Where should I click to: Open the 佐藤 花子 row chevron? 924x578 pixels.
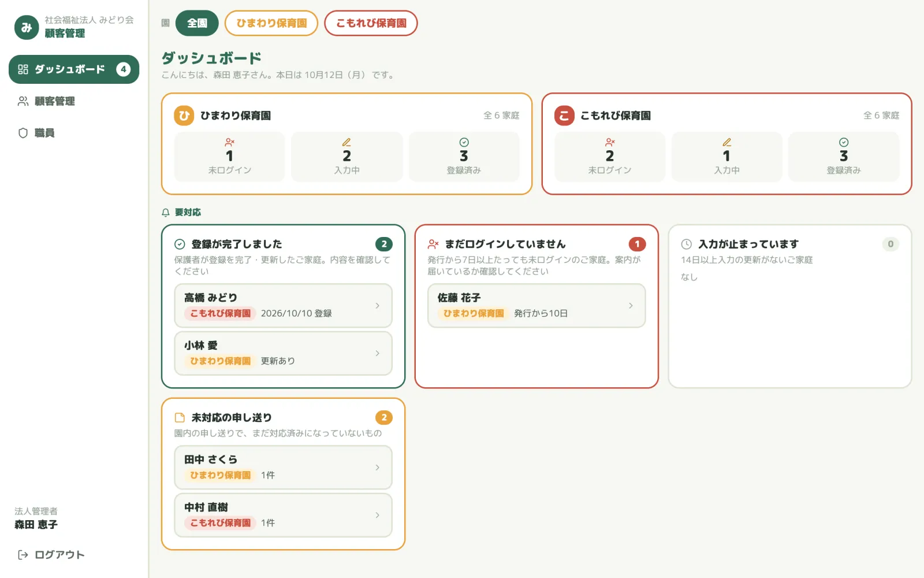[631, 306]
